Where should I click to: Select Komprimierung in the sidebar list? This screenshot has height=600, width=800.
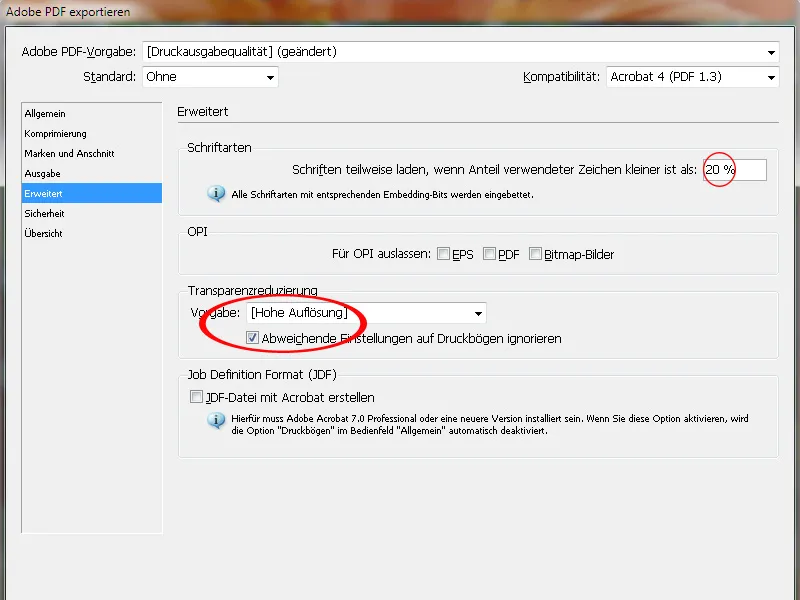tap(56, 133)
